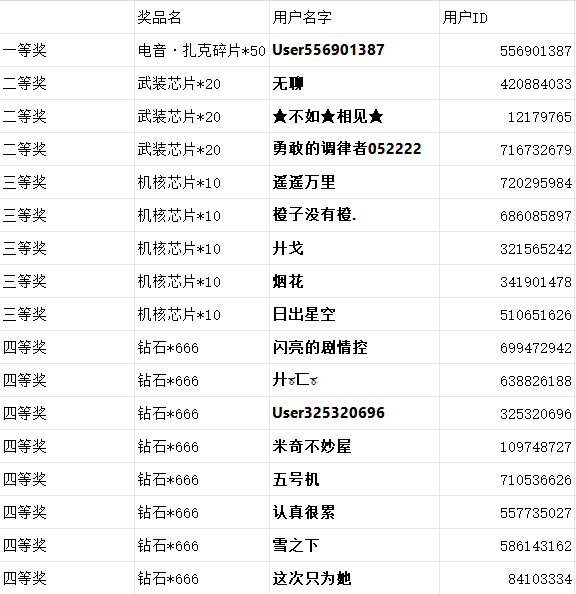Select the 用户ID header cell
Image resolution: width=576 pixels, height=594 pixels.
(507, 17)
